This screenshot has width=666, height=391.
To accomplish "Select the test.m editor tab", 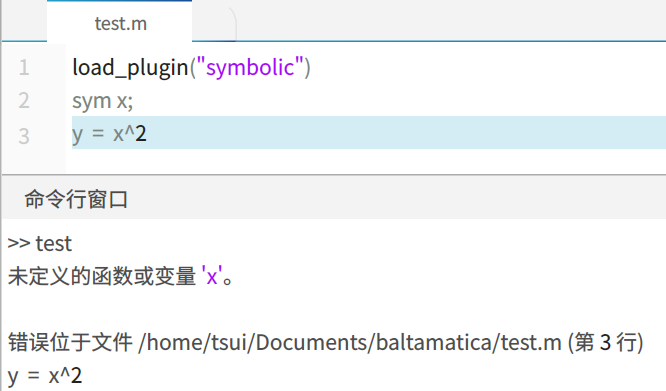I will coord(119,22).
